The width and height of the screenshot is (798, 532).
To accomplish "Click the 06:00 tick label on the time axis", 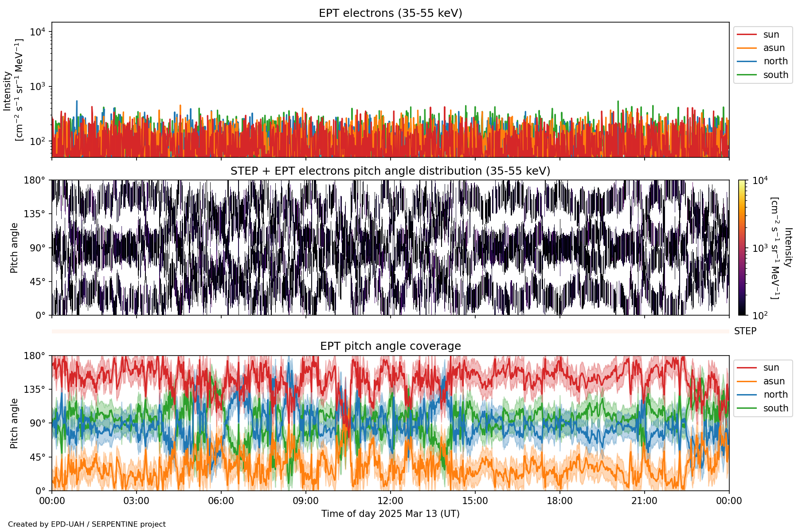I will pyautogui.click(x=221, y=501).
